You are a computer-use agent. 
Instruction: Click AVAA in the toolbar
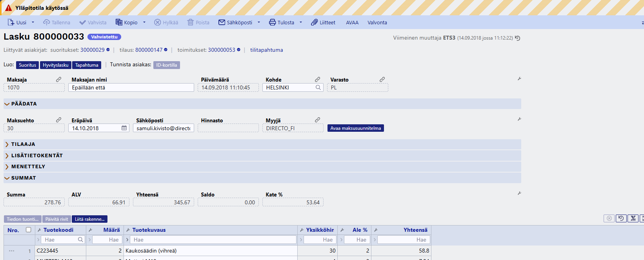[352, 22]
